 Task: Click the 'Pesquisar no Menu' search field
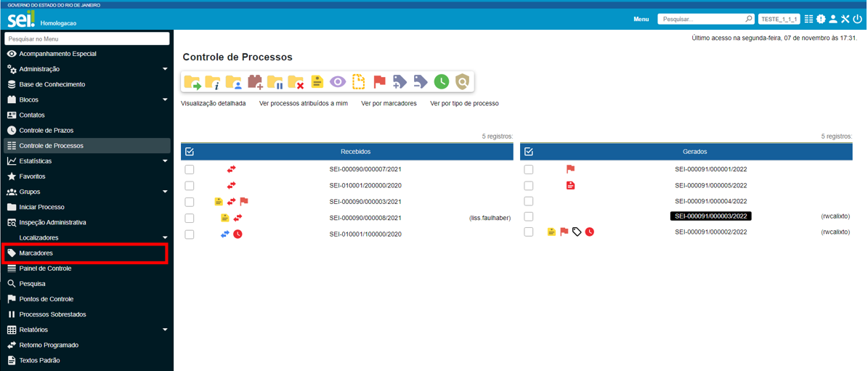pos(87,38)
